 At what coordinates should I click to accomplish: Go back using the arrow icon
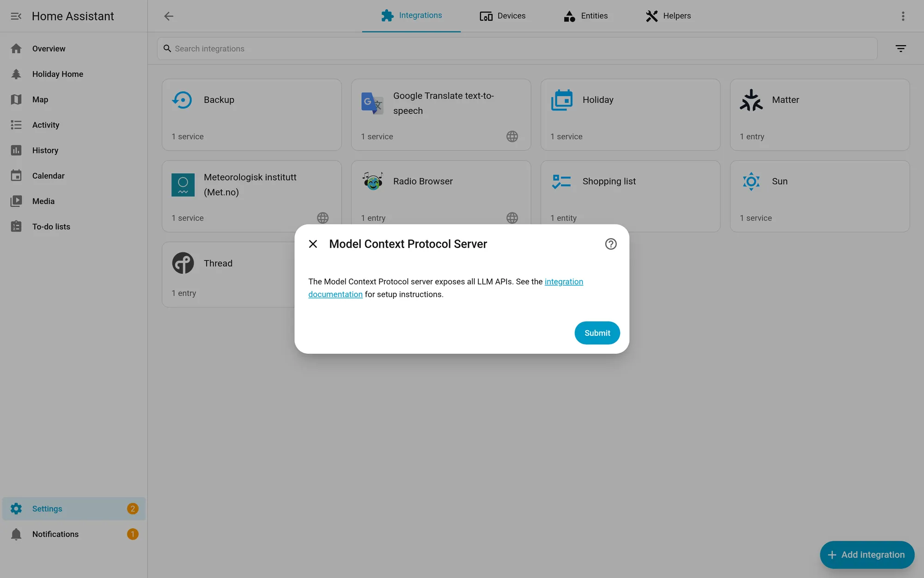169,16
